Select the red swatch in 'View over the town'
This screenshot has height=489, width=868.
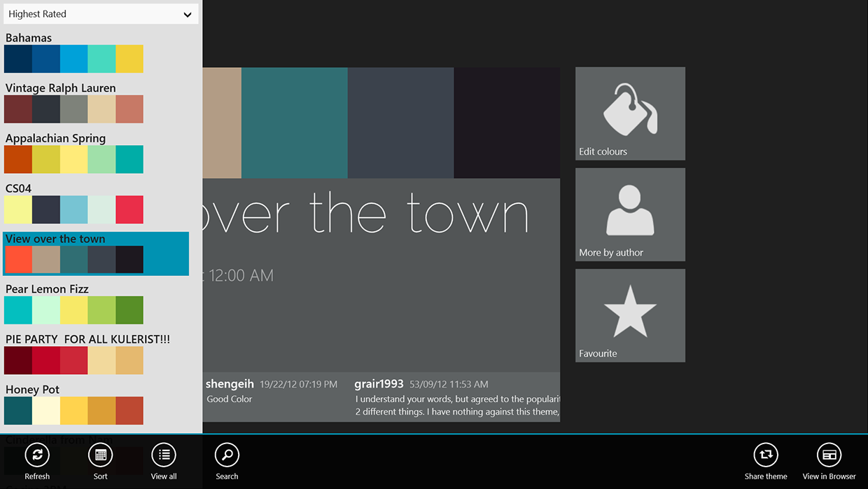click(17, 259)
